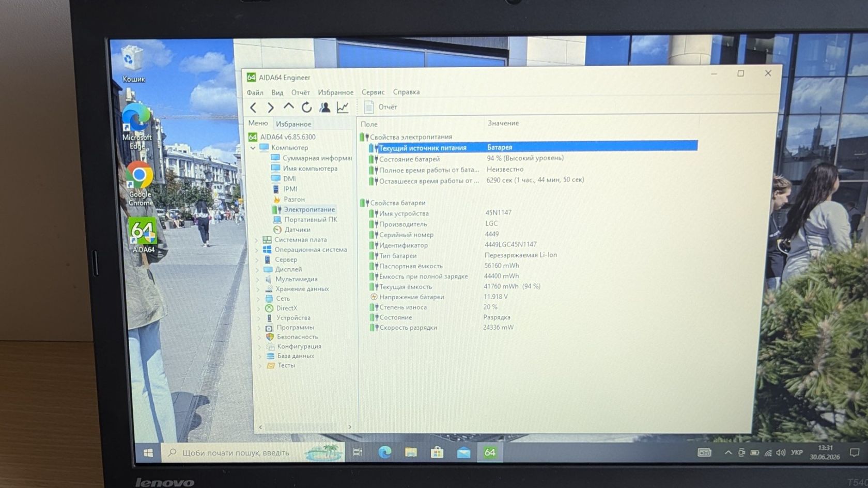Open the graph chart toolbar icon
The image size is (868, 488).
pyautogui.click(x=343, y=107)
